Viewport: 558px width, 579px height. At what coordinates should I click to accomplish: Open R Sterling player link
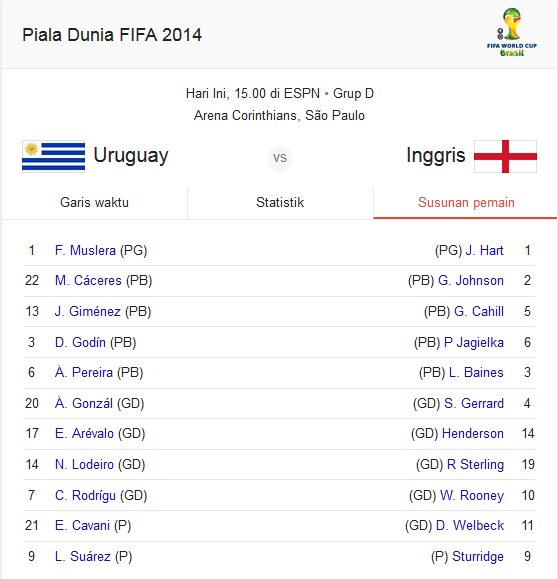(475, 465)
